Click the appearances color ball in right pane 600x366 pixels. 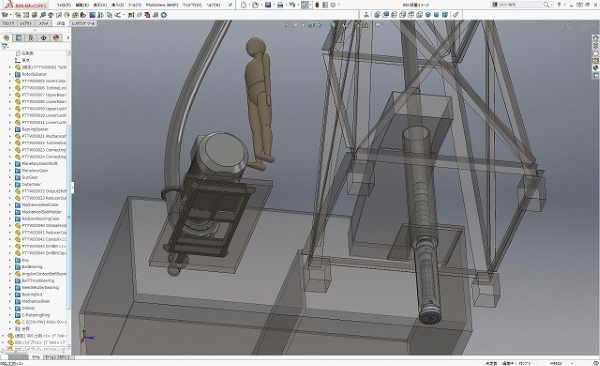(595, 68)
